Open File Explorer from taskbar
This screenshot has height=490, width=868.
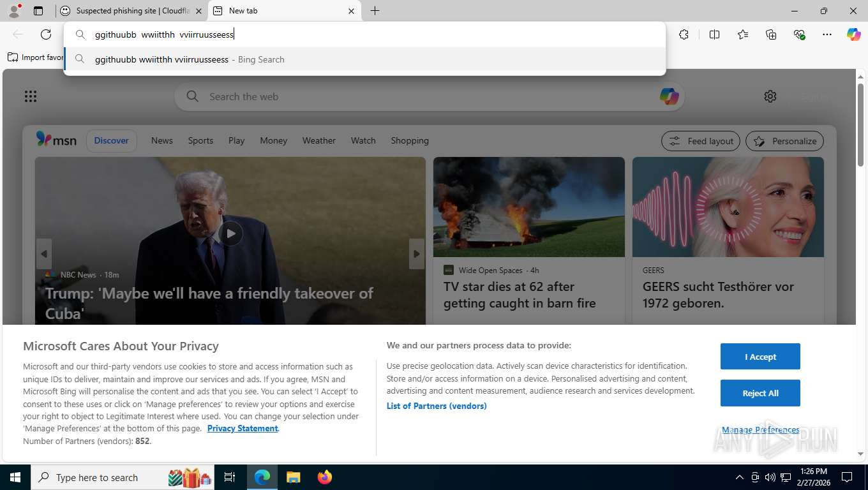point(293,477)
